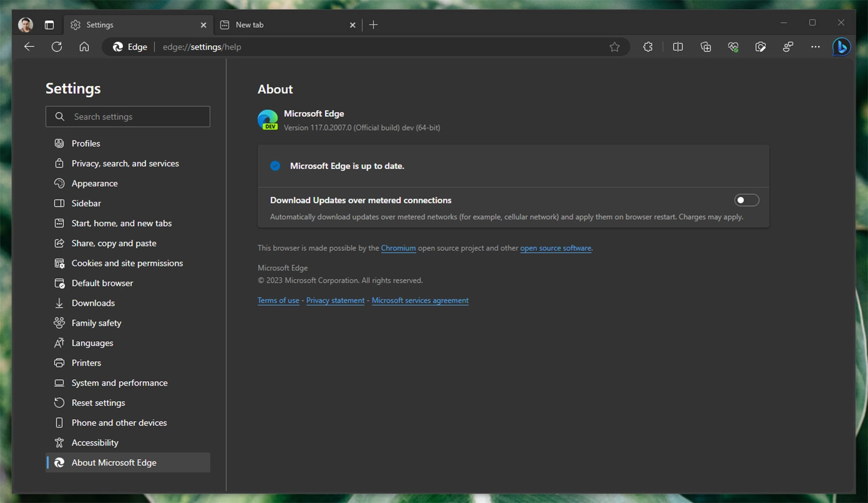Open Cookies and site permissions

(x=128, y=263)
